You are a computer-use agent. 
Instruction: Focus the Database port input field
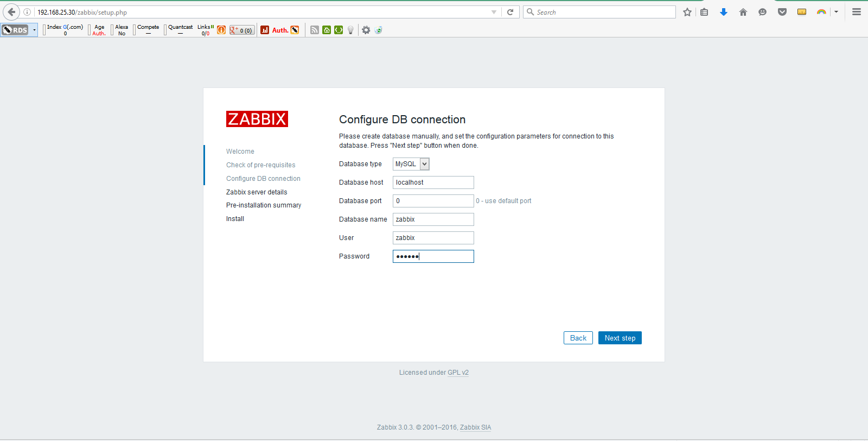(x=433, y=201)
